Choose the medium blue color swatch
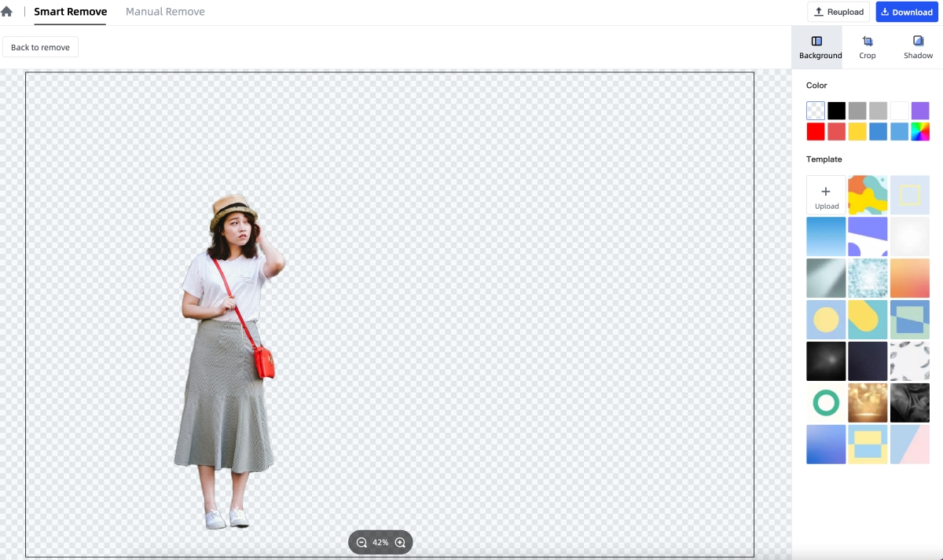The height and width of the screenshot is (560, 943). [x=879, y=132]
